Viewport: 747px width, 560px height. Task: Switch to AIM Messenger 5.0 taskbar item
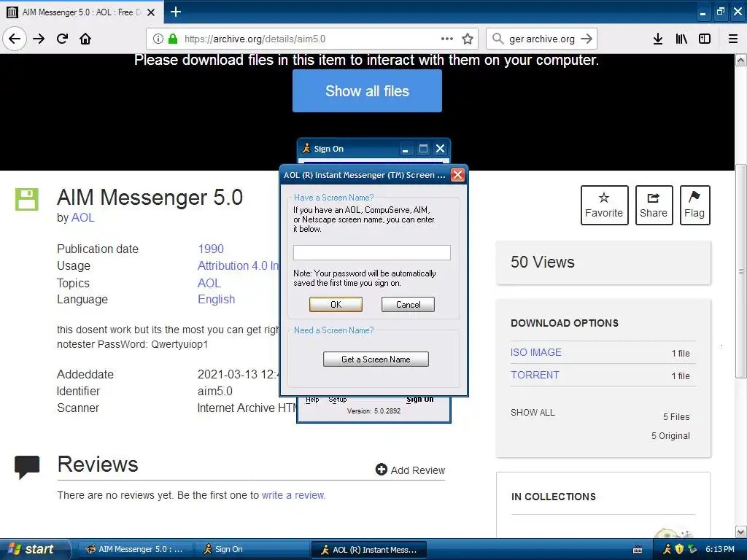point(134,550)
